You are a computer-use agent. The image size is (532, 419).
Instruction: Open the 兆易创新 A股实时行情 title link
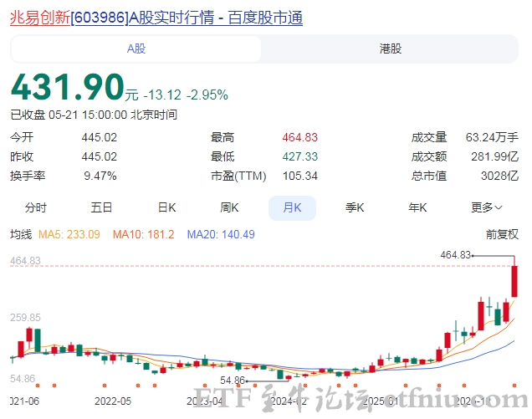coord(156,18)
